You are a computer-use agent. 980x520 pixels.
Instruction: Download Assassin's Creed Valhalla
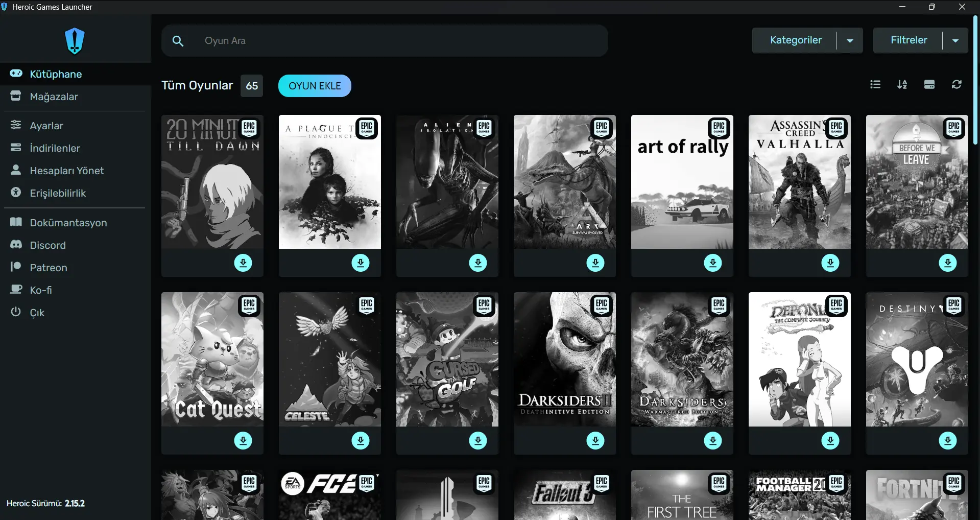point(830,263)
